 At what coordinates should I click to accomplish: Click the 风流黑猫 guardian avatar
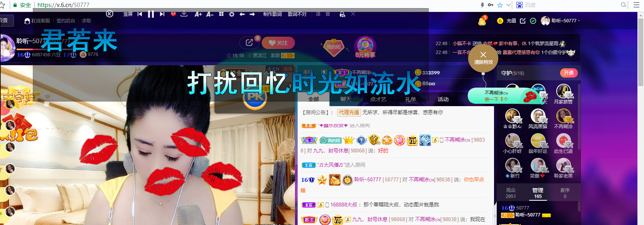point(538,116)
